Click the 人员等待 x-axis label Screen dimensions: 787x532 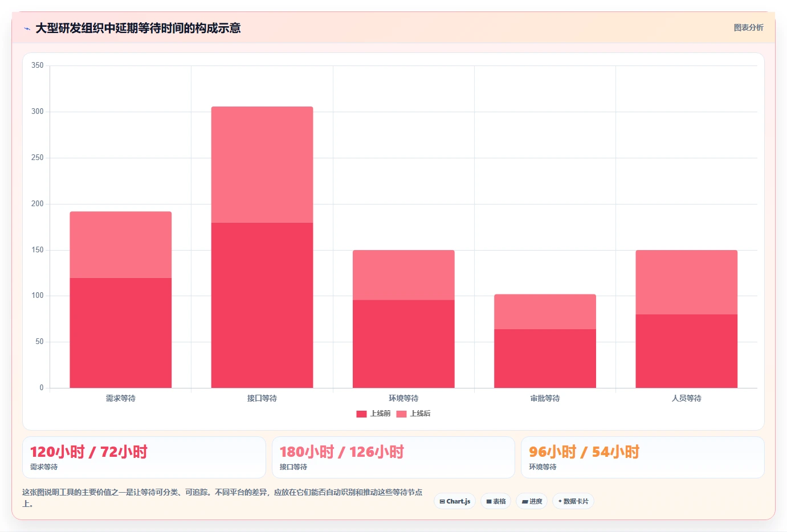(x=686, y=398)
